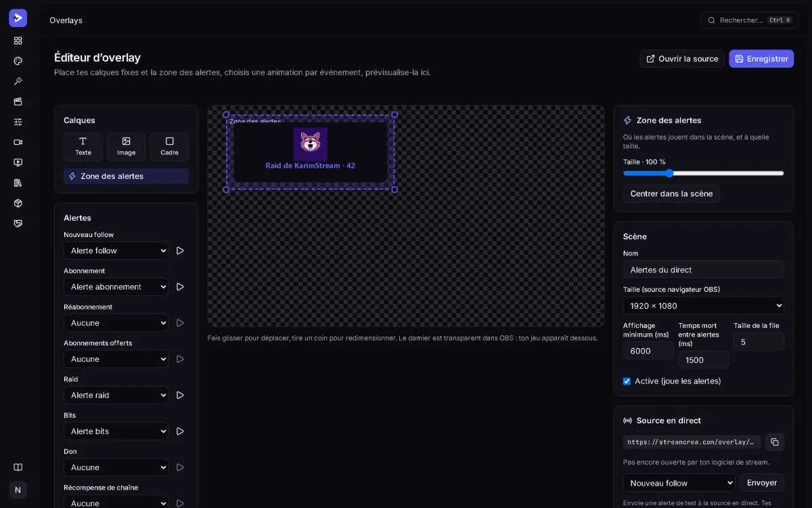This screenshot has height=508, width=812.
Task: Open the Abonnements offerts dropdown
Action: 116,359
